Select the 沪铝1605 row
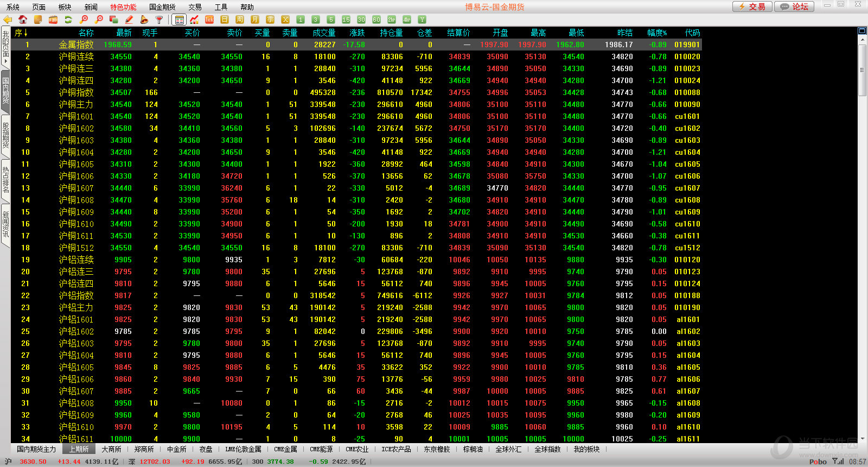This screenshot has width=868, height=467. [356, 367]
